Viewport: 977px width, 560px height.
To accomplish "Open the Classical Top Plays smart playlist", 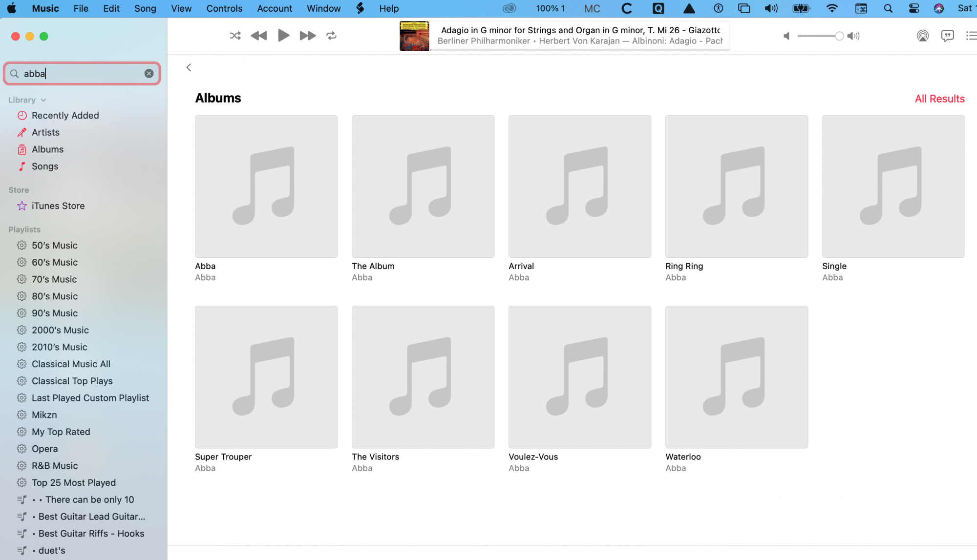I will click(x=72, y=381).
